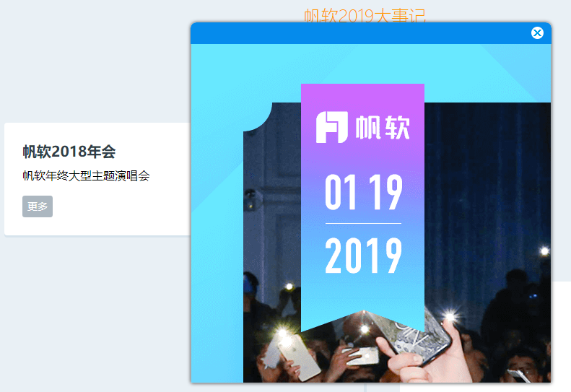Image resolution: width=571 pixels, height=392 pixels.
Task: Click the bright flashlight at photo's right edge
Action: coord(544,251)
